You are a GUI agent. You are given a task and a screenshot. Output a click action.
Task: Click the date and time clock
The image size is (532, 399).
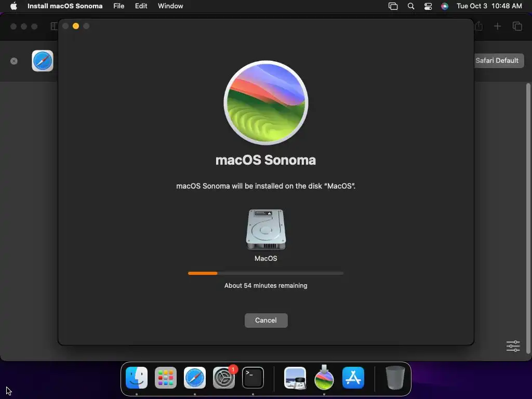[x=489, y=6]
